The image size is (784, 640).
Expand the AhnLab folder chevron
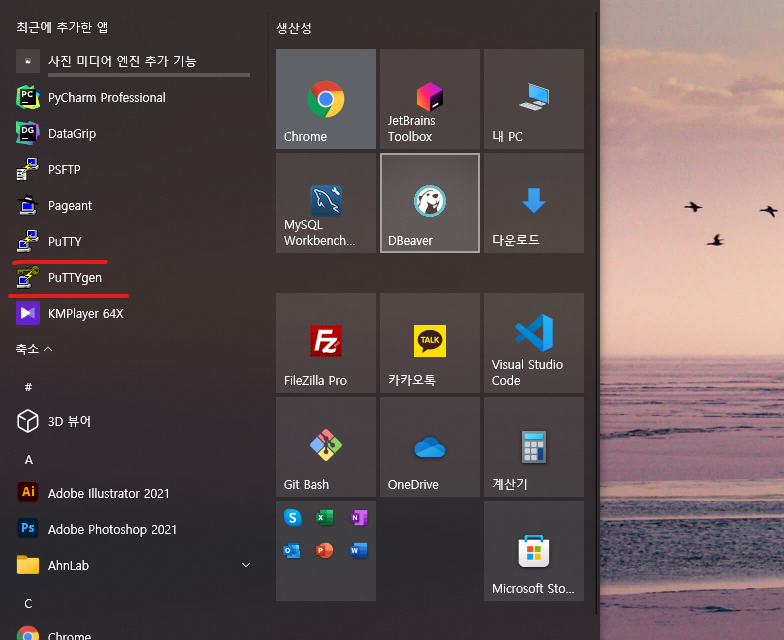[246, 565]
